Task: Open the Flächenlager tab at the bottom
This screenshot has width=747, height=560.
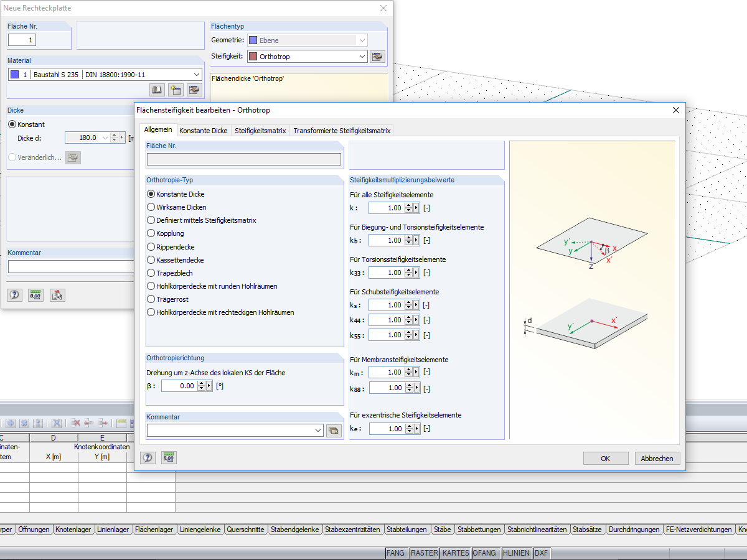Action: (x=154, y=530)
